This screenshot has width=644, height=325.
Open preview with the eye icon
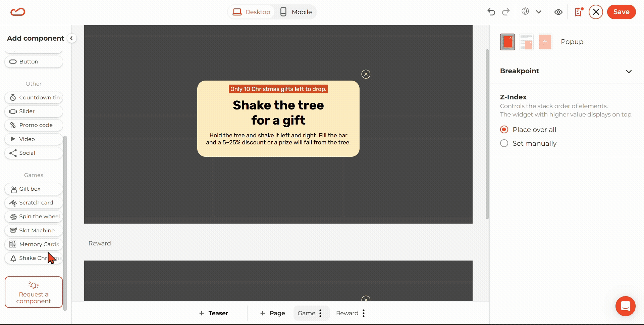[x=558, y=12]
